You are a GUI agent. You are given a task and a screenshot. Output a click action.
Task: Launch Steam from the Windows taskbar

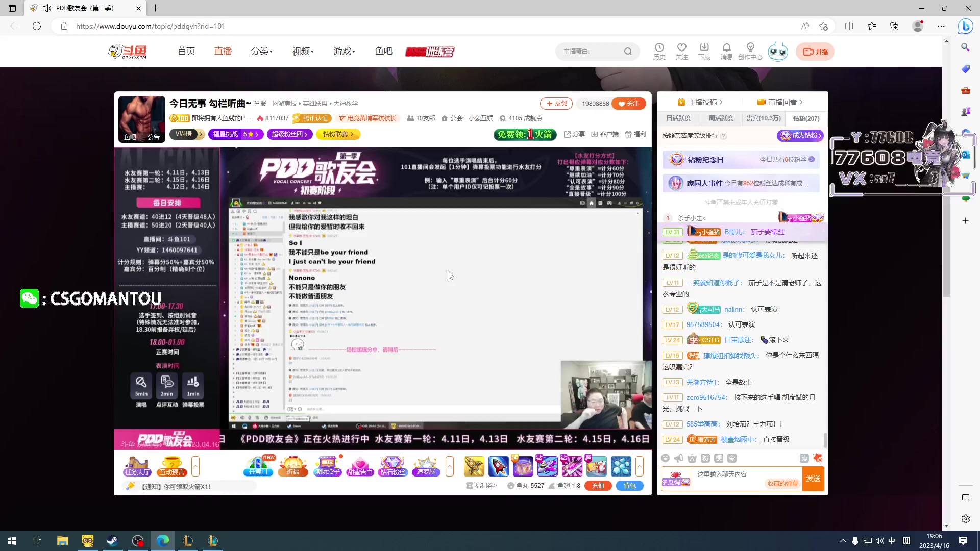[112, 540]
